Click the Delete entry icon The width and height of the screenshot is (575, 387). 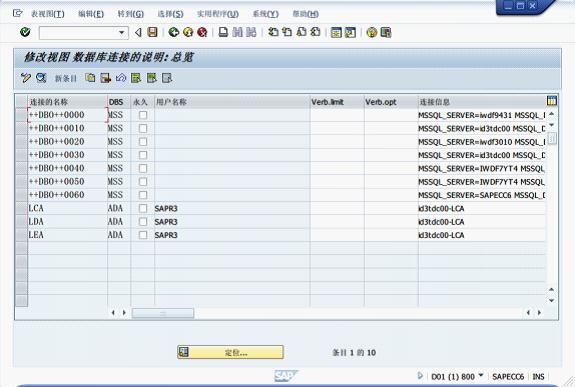coord(106,78)
